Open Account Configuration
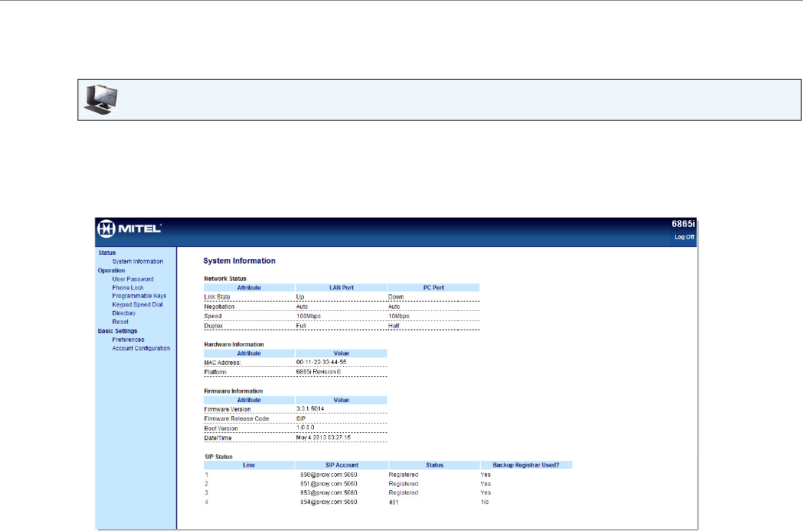This screenshot has height=532, width=803. [x=141, y=348]
